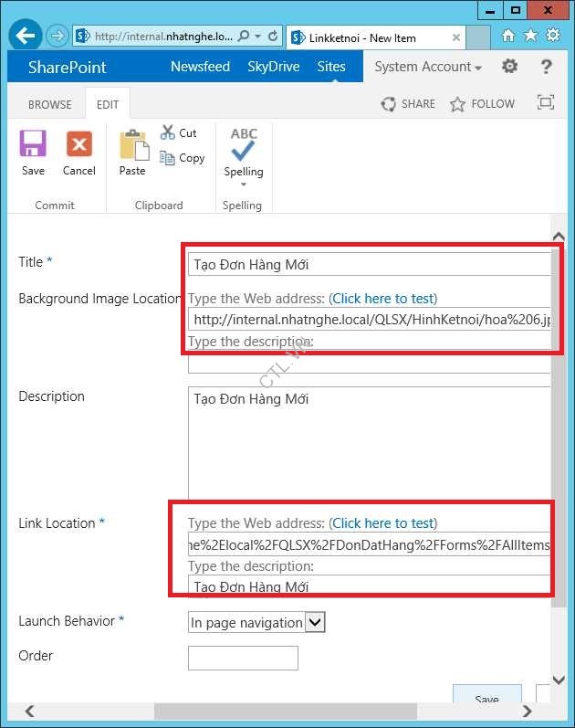Viewport: 575px width, 728px height.
Task: Click the FOLLOW star button
Action: pyautogui.click(x=483, y=104)
